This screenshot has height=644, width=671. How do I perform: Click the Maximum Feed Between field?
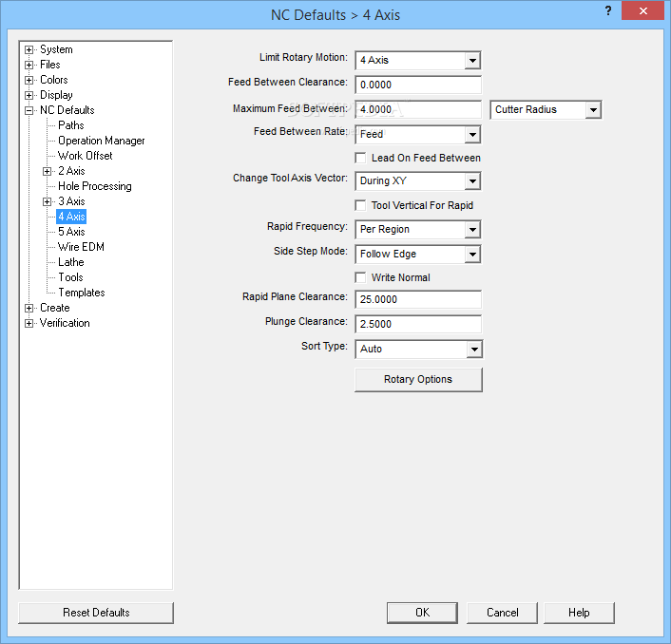coord(418,110)
